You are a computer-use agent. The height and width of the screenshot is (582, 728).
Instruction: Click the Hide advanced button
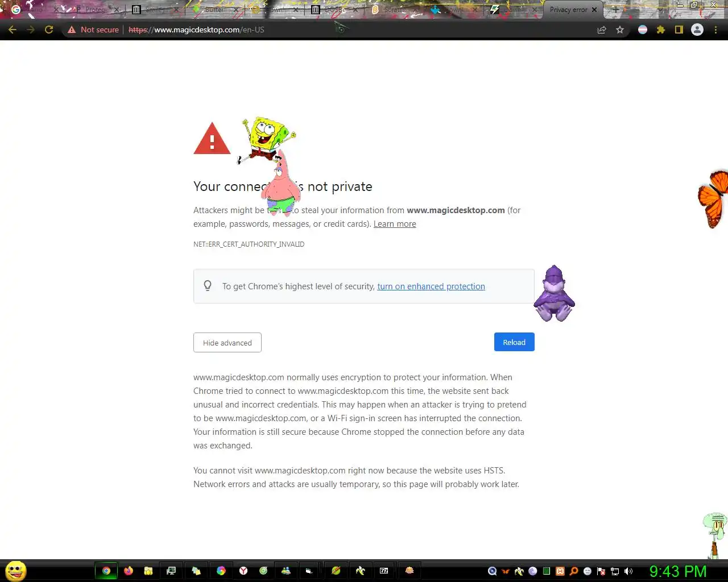pos(227,343)
